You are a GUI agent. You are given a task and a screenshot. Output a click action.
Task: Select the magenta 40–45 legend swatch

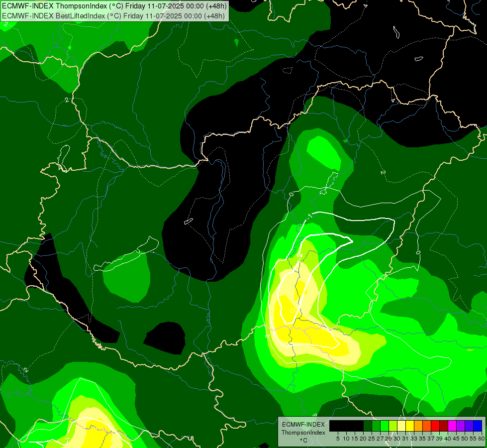pyautogui.click(x=452, y=426)
